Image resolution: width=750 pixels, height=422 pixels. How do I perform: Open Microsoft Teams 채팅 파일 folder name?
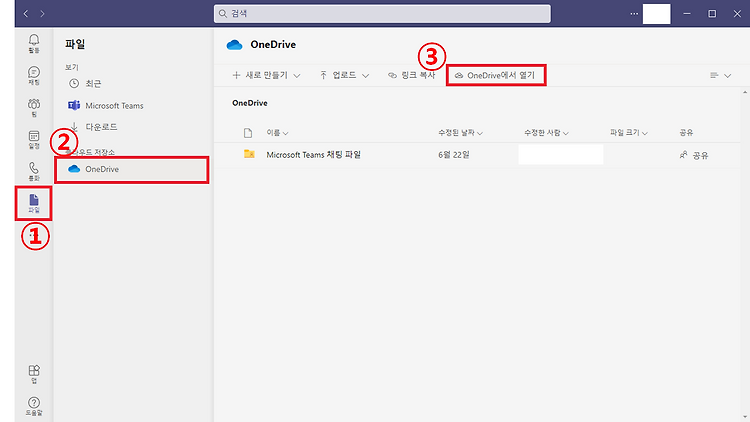click(x=313, y=155)
